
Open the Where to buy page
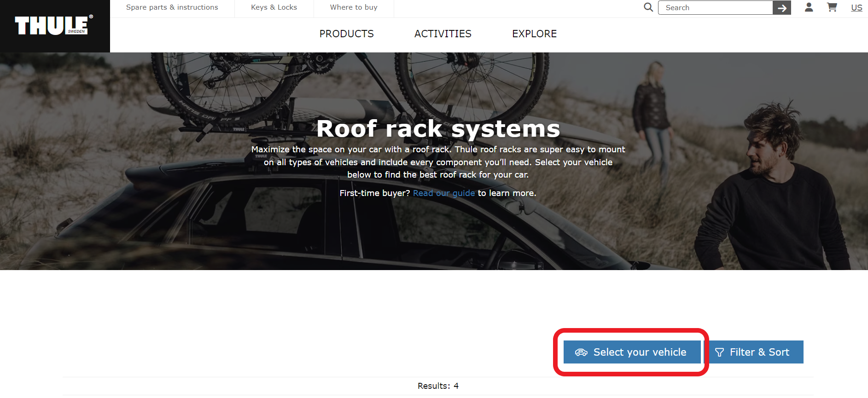pyautogui.click(x=354, y=7)
